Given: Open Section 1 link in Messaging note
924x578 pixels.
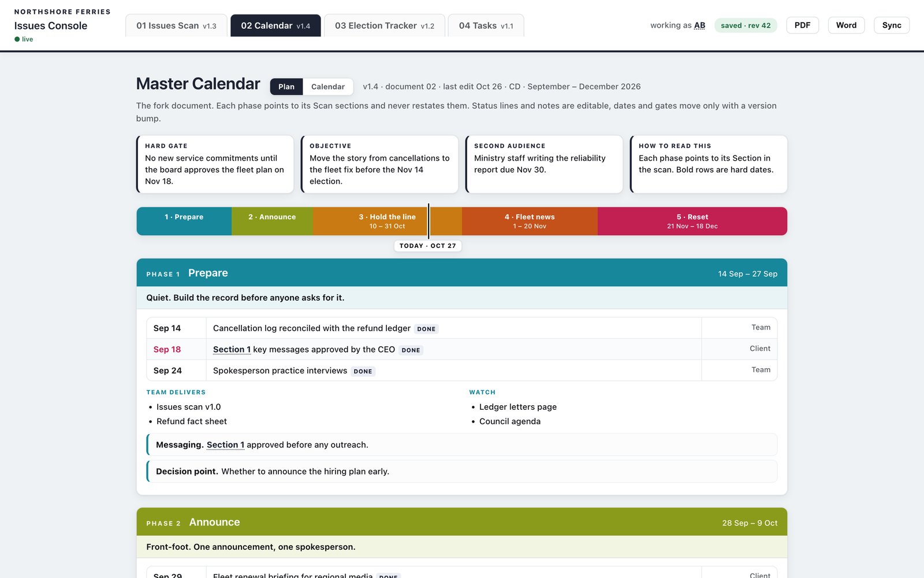Looking at the screenshot, I should [x=225, y=445].
